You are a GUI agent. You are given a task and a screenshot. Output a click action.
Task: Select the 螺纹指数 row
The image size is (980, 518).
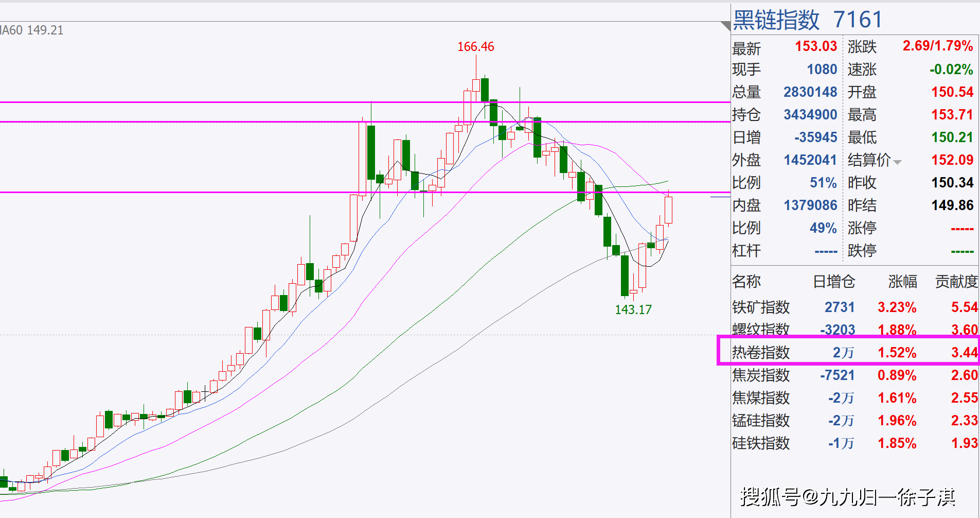pyautogui.click(x=855, y=329)
